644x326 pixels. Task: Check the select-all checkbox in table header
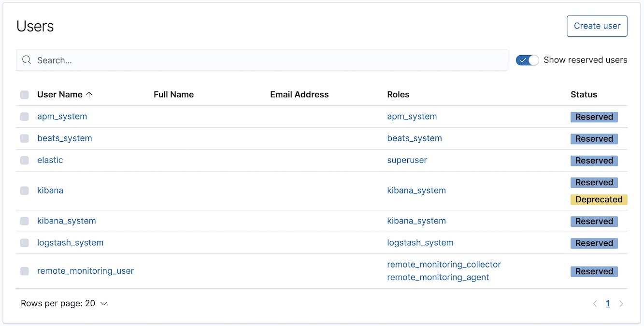coord(25,95)
